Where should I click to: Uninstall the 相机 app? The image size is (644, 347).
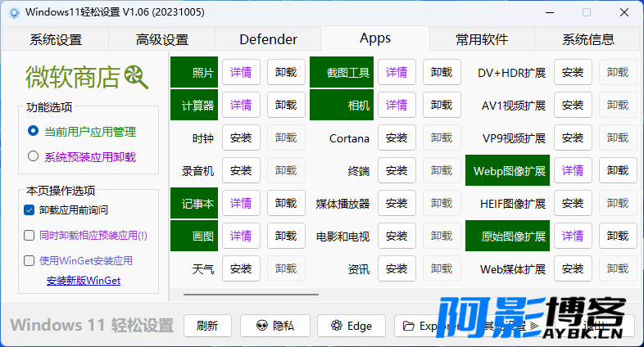point(442,105)
